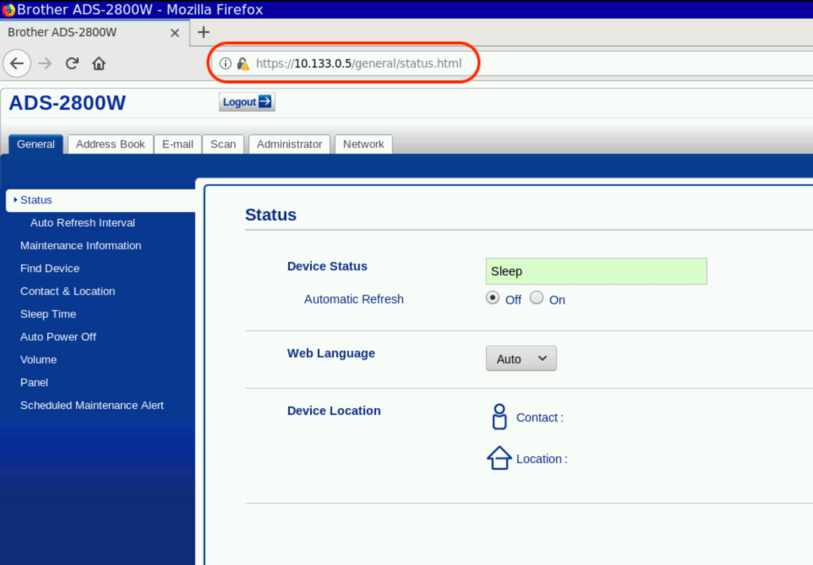The height and width of the screenshot is (565, 813).
Task: Log out using the Logout button
Action: [247, 102]
